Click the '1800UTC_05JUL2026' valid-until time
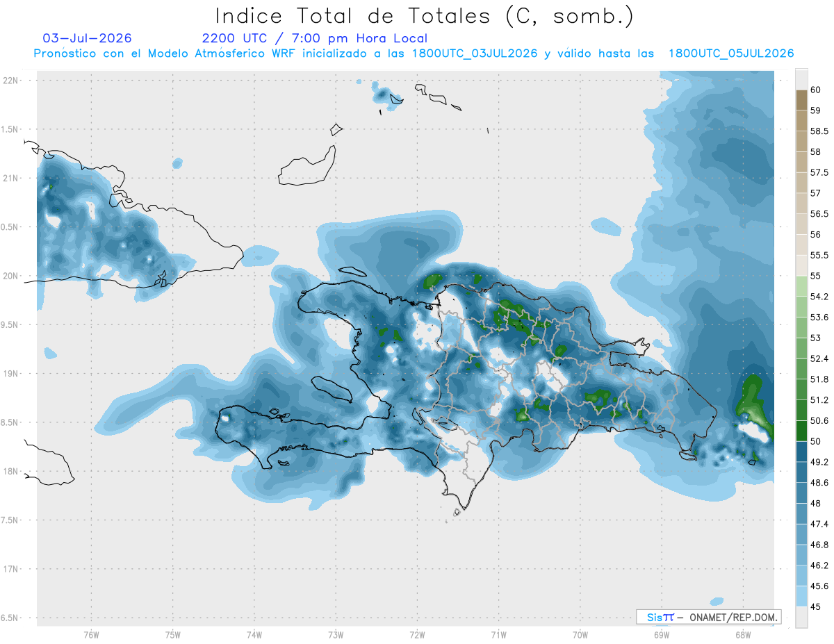 pos(731,53)
